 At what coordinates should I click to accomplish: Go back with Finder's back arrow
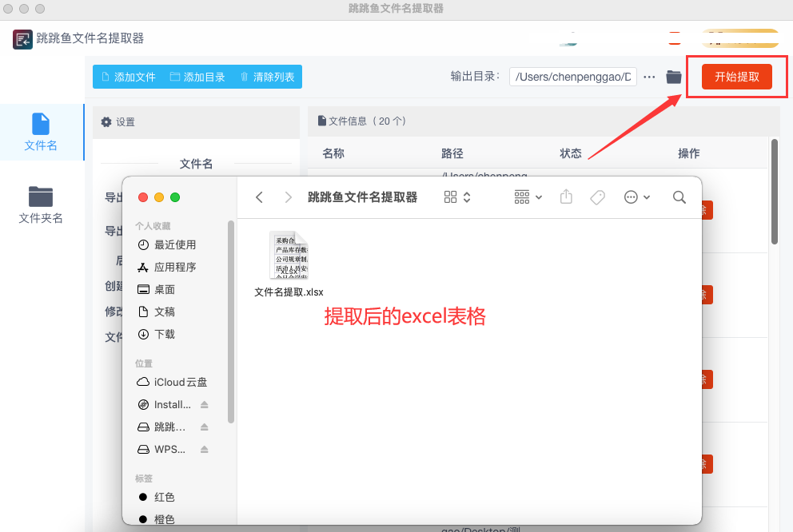259,197
